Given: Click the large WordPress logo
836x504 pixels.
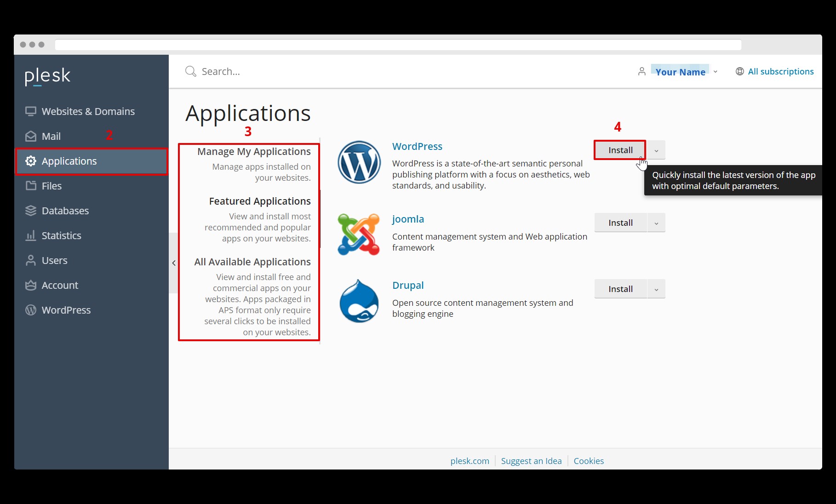Looking at the screenshot, I should (359, 162).
